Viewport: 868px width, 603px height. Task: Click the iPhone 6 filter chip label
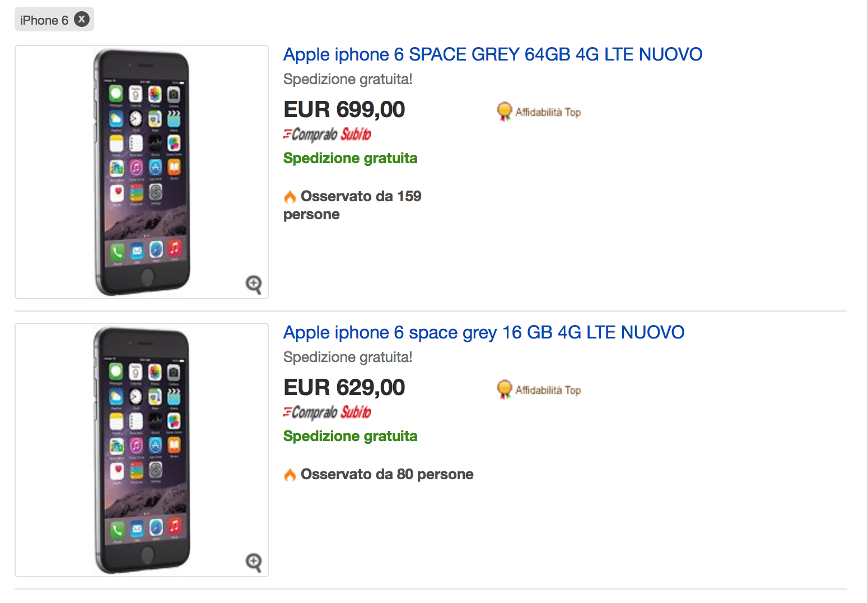[44, 20]
